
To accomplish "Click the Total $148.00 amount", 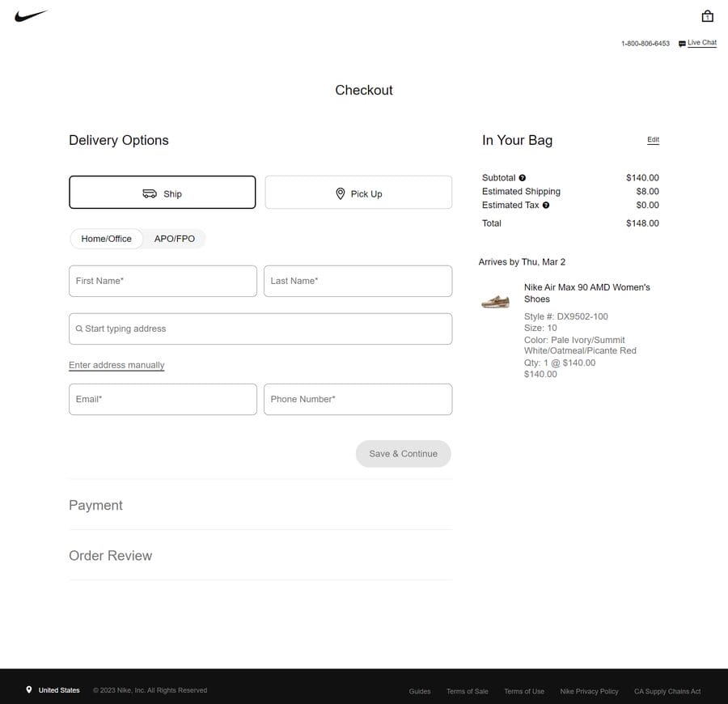I will [x=642, y=223].
